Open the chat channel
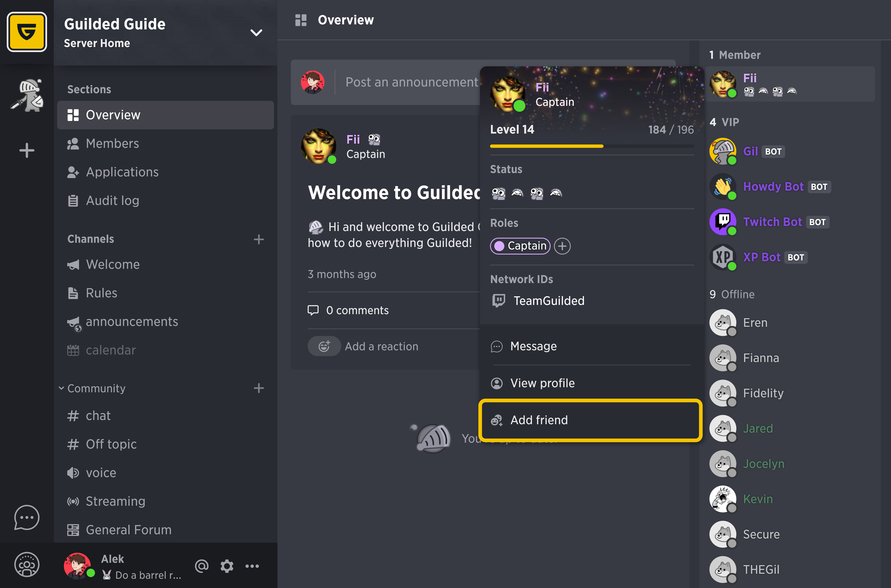The image size is (891, 588). (x=165, y=416)
